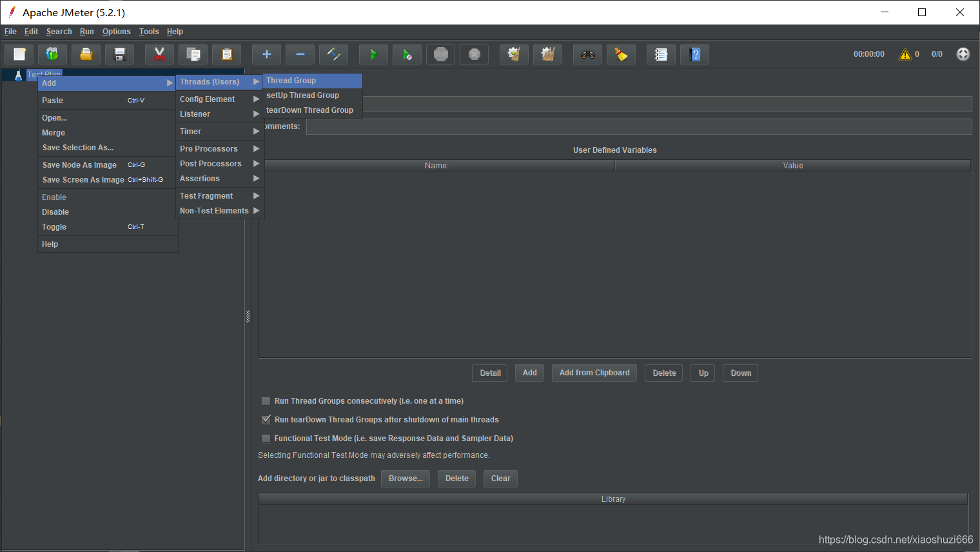
Task: Click the Clear classpath button
Action: click(x=500, y=478)
